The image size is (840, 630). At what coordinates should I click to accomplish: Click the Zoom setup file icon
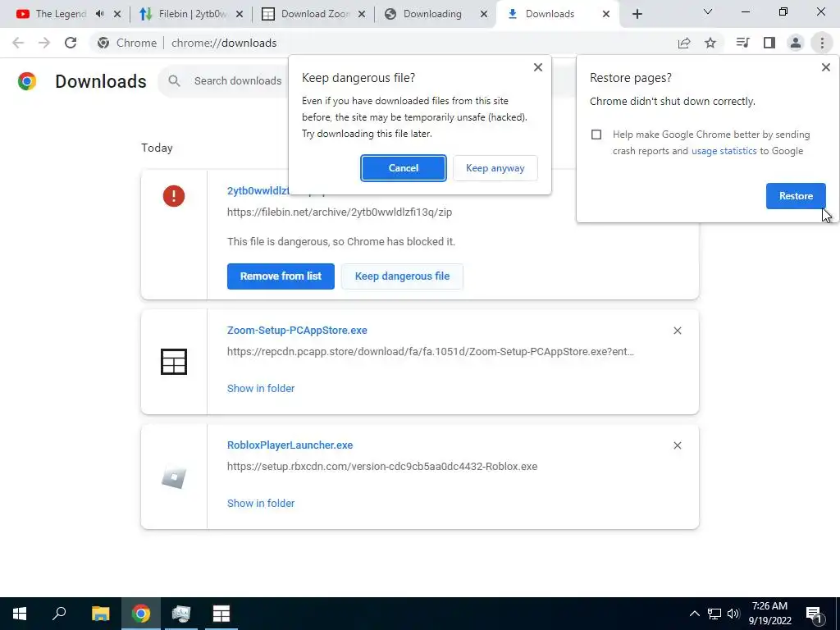coord(174,362)
